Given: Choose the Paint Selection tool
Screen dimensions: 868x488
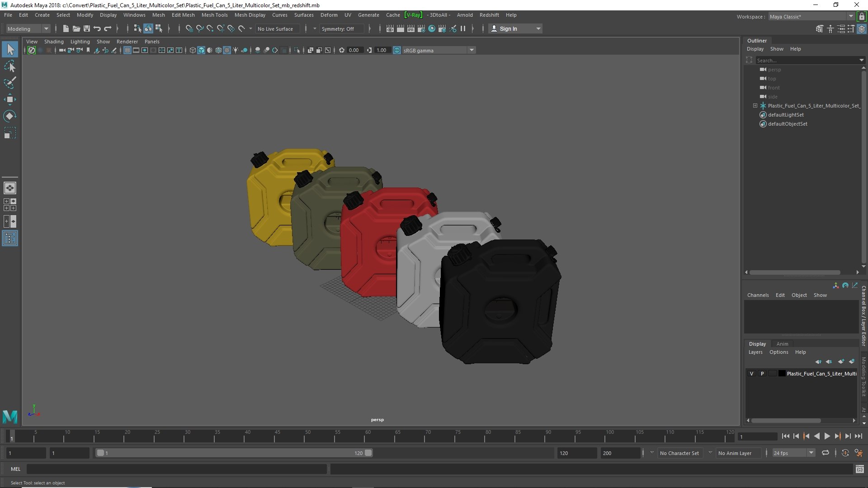Looking at the screenshot, I should click(10, 83).
